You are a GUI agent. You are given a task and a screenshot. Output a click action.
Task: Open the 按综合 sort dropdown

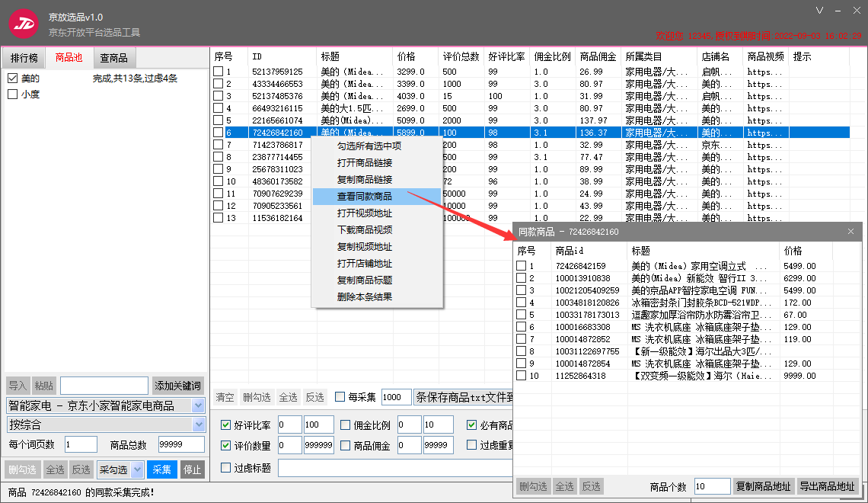point(198,425)
